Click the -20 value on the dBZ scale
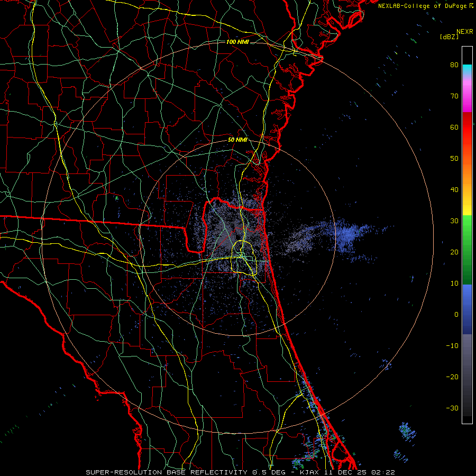 click(452, 377)
